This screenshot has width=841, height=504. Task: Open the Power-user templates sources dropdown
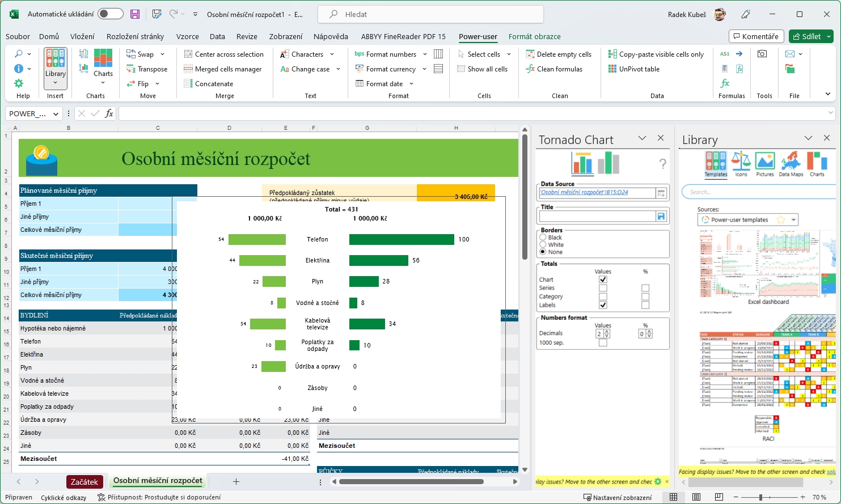[x=793, y=220]
